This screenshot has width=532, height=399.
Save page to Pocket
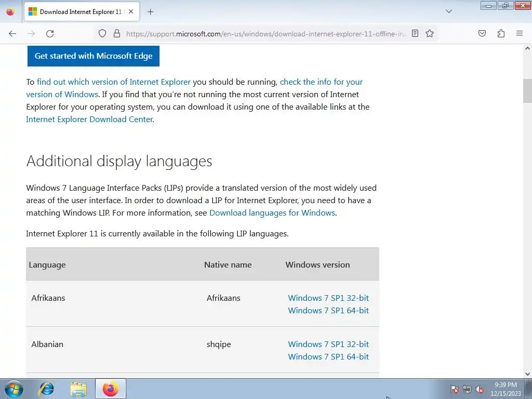point(482,33)
